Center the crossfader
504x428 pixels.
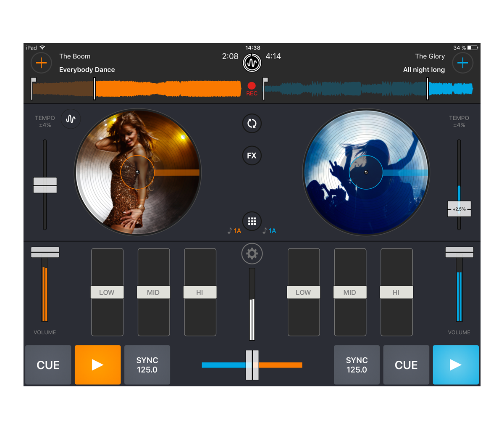tap(252, 364)
